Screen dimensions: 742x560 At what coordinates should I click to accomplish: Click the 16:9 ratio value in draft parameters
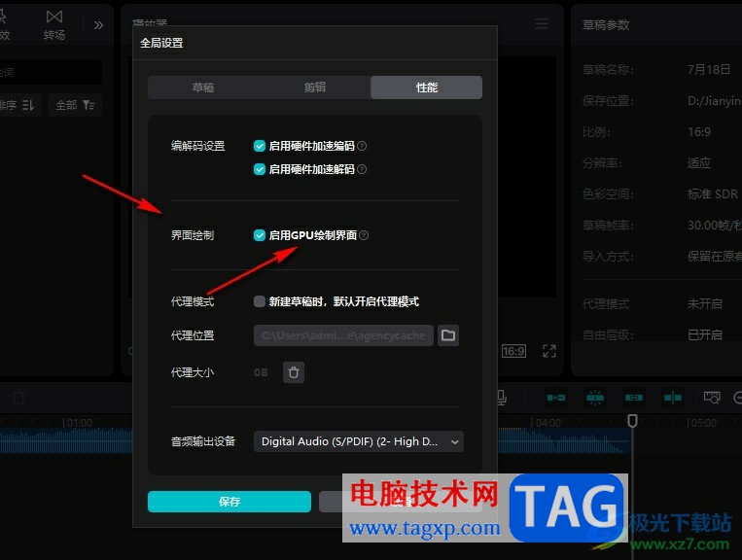click(699, 131)
